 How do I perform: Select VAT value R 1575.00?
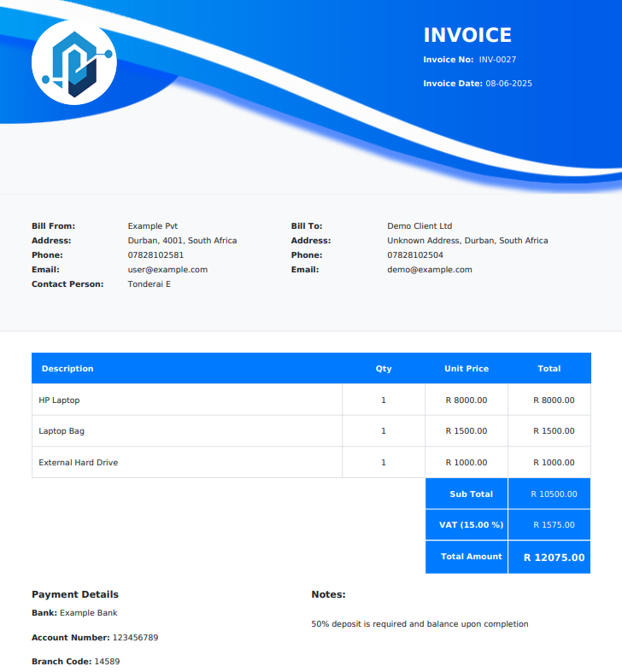pos(554,525)
